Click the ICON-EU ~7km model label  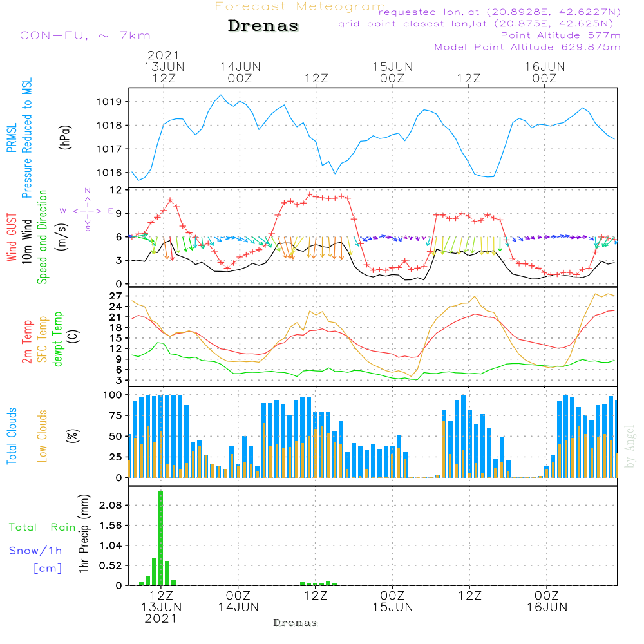tap(82, 35)
